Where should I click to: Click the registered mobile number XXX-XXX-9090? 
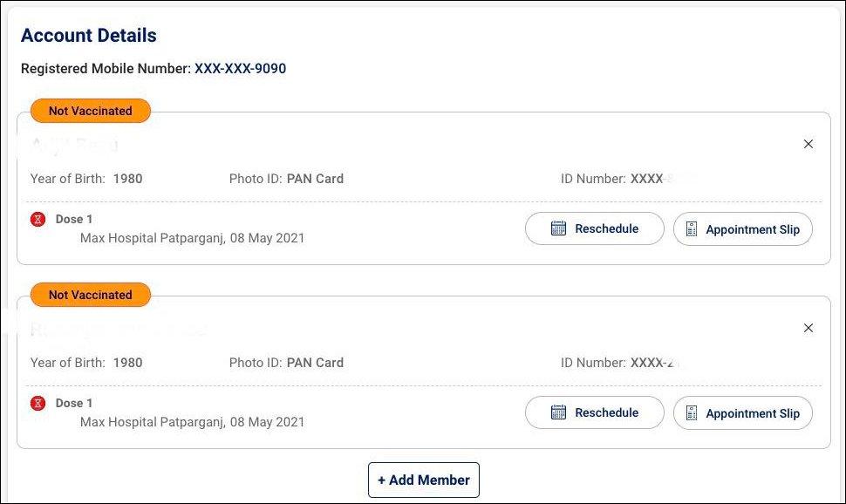[x=240, y=68]
